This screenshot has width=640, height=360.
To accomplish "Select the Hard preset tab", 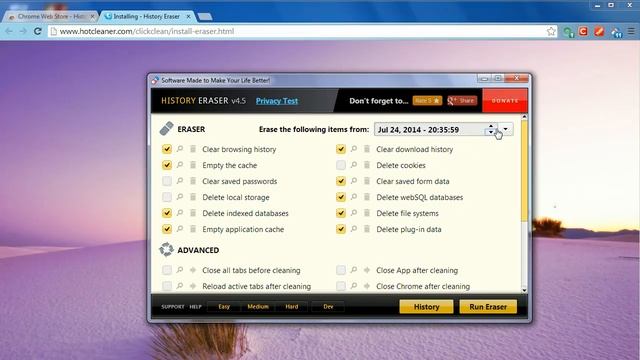I will (x=291, y=307).
